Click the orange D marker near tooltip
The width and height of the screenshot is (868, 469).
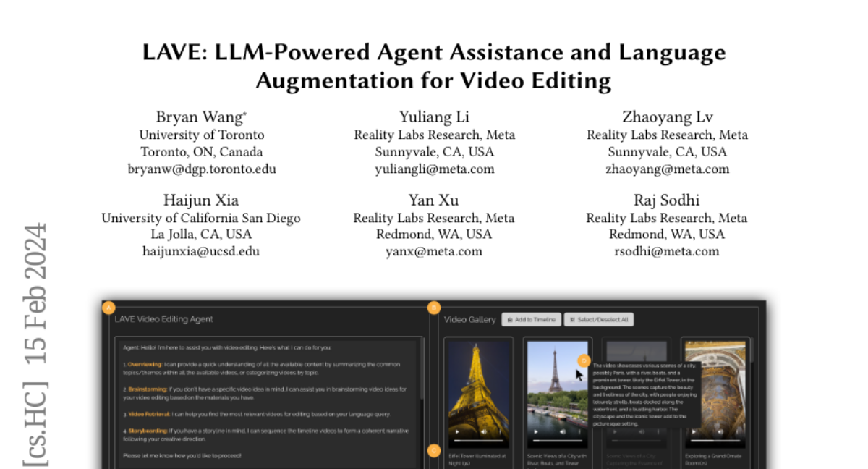coord(584,360)
